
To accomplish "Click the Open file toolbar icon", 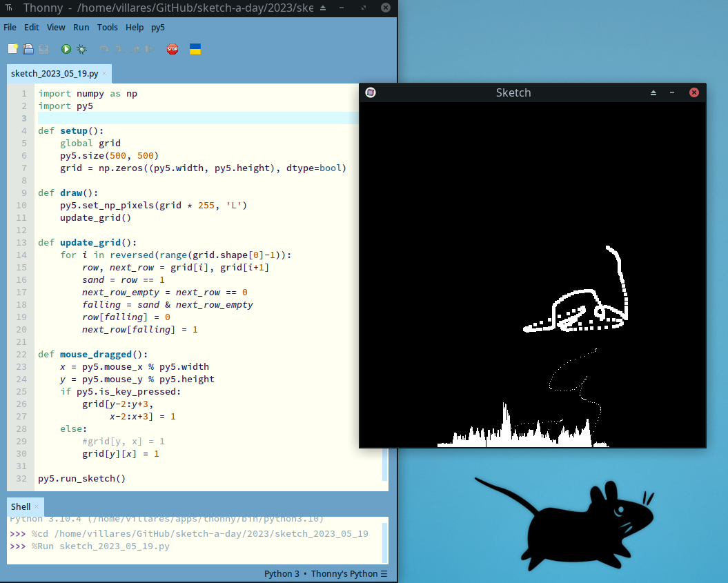I will [28, 49].
